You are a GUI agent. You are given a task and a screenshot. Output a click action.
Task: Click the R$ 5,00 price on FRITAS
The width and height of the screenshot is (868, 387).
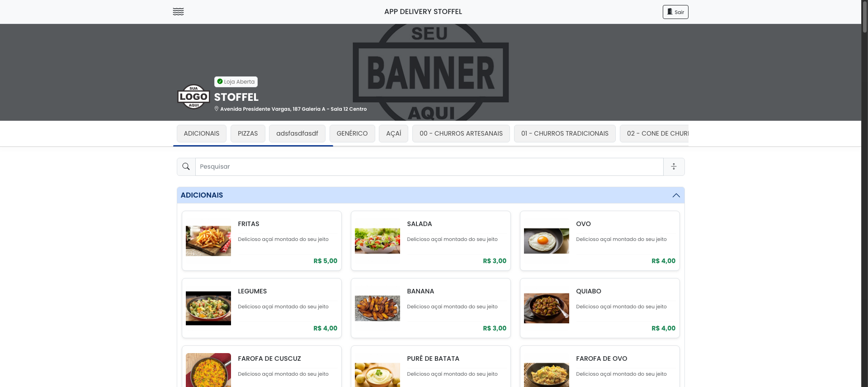click(x=325, y=261)
